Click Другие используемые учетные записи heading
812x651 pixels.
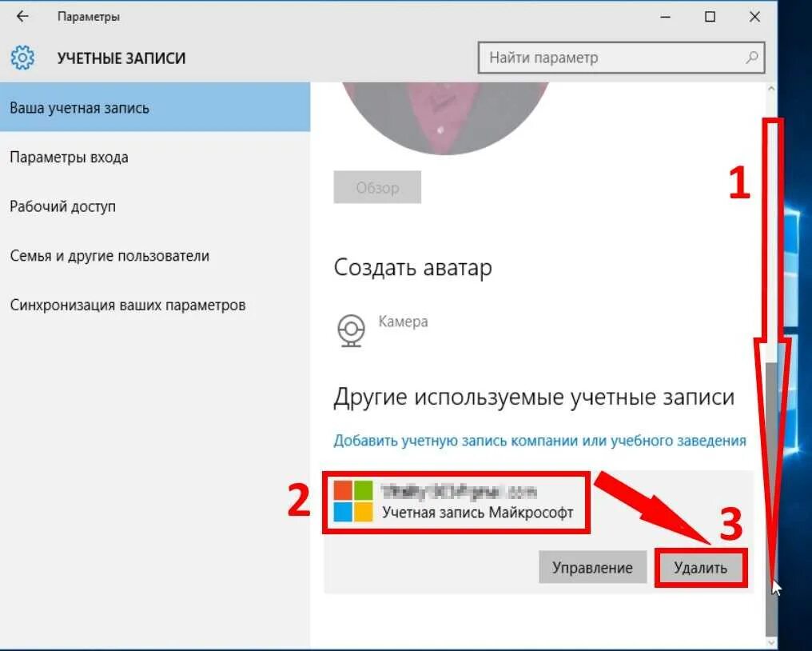pos(534,397)
